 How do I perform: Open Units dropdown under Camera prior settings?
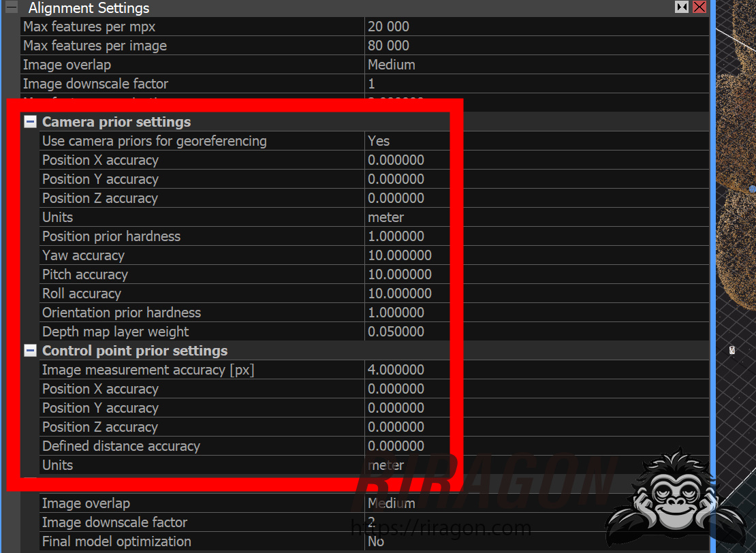[407, 217]
